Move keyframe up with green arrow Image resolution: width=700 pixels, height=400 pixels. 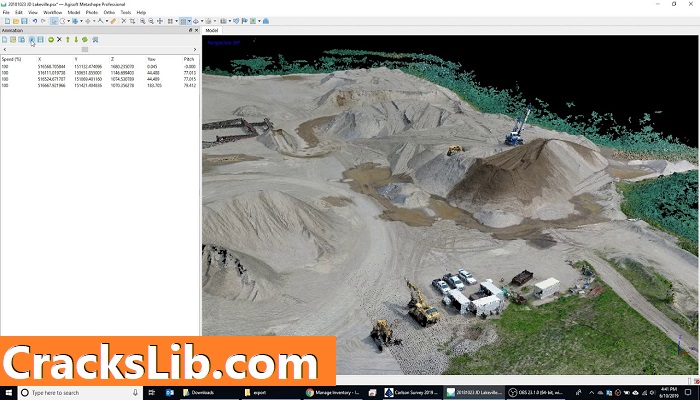point(68,40)
